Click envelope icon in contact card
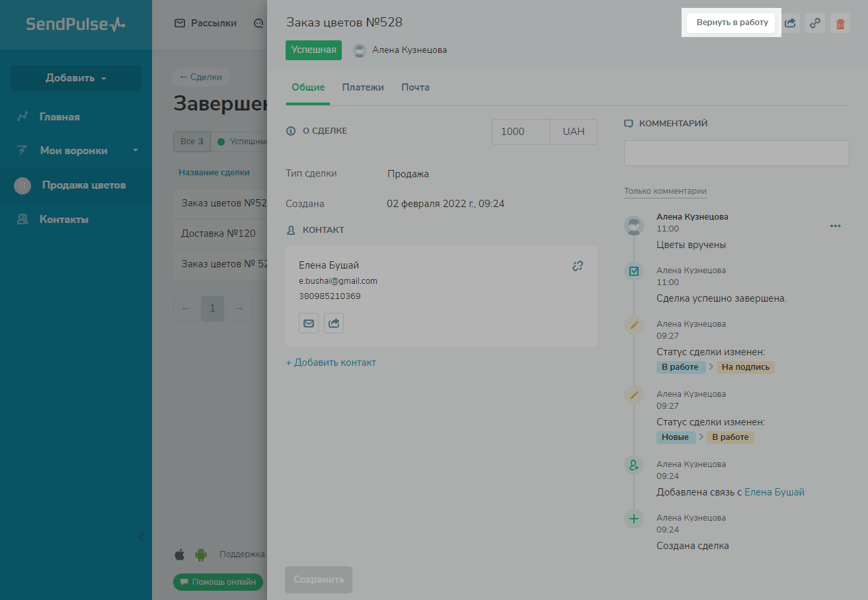Screen dimensions: 868x600 tap(309, 323)
